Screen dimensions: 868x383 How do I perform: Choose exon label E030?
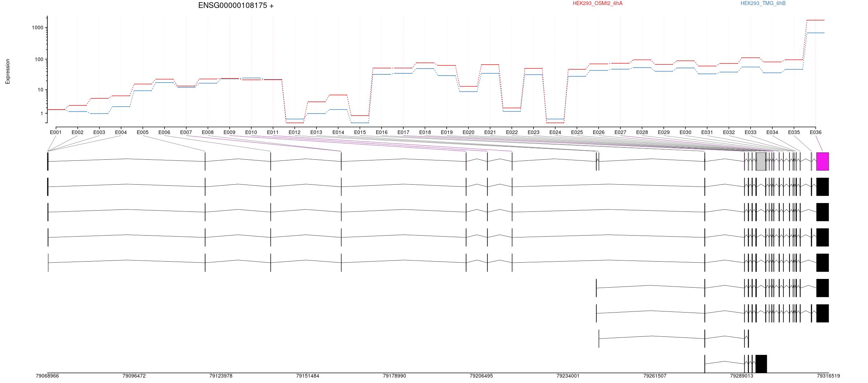[x=685, y=132]
